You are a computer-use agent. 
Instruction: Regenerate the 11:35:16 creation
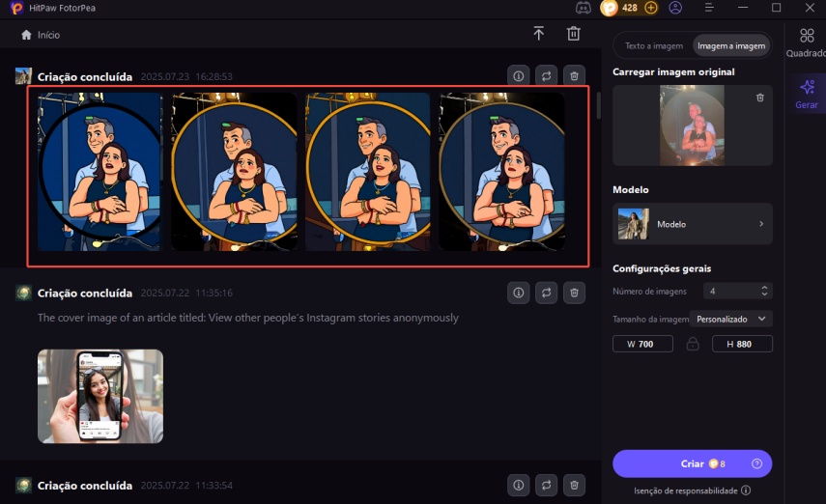[x=546, y=292]
